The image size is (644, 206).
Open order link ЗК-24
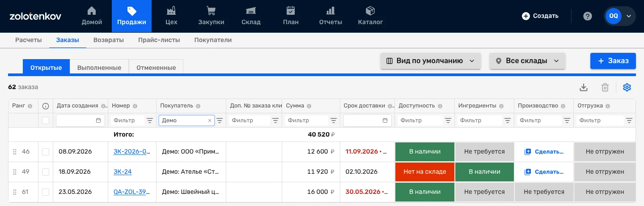tap(123, 172)
